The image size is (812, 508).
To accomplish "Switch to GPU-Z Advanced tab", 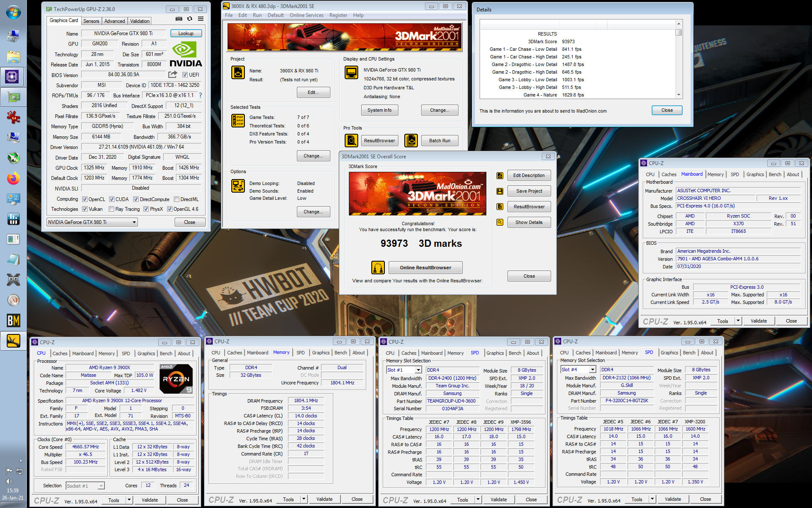I will [x=115, y=21].
